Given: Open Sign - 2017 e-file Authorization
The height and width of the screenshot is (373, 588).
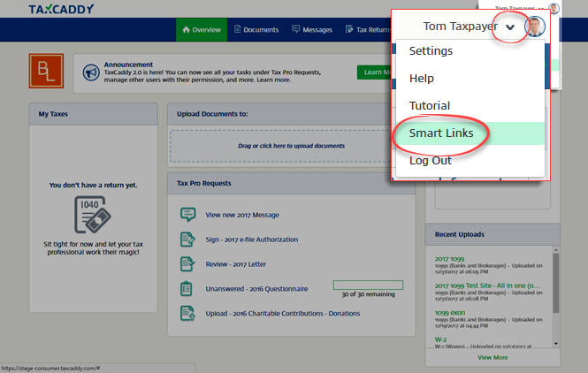Looking at the screenshot, I should pos(252,240).
